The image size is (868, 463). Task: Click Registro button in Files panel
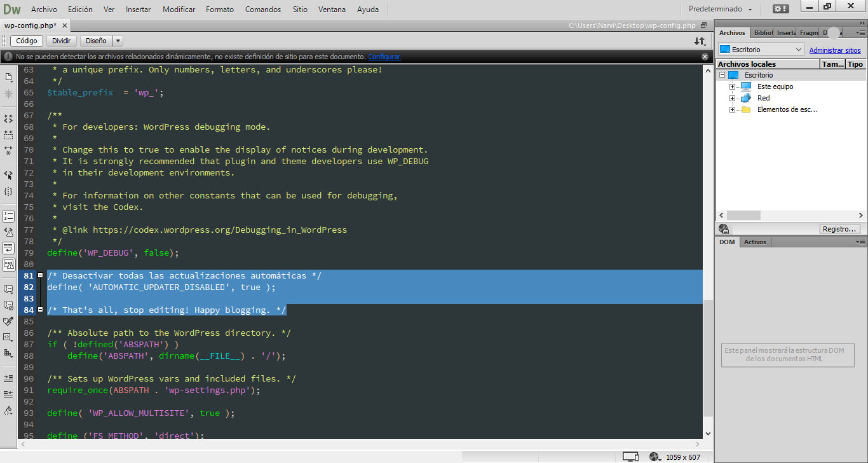click(x=840, y=229)
